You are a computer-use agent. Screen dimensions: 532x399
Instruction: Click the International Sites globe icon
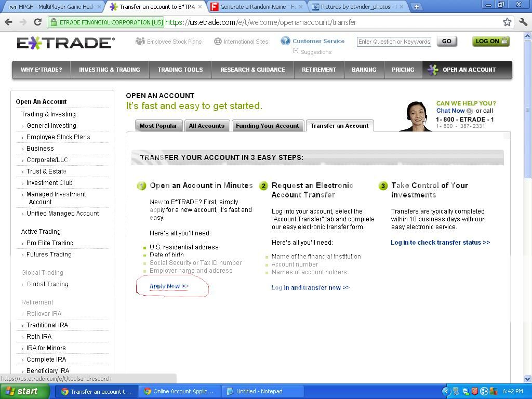point(218,42)
